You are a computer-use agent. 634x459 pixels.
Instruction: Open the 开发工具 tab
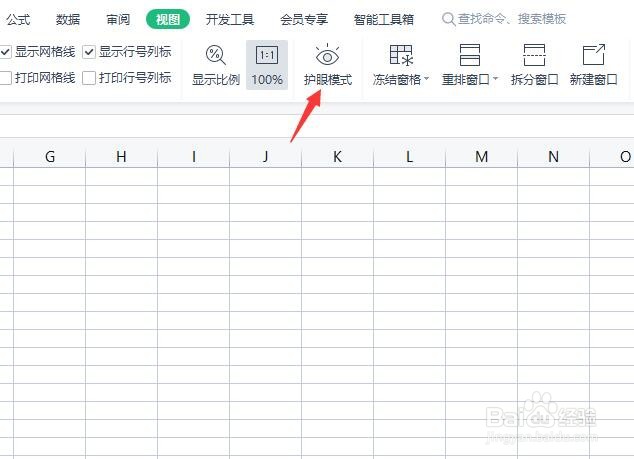tap(230, 19)
